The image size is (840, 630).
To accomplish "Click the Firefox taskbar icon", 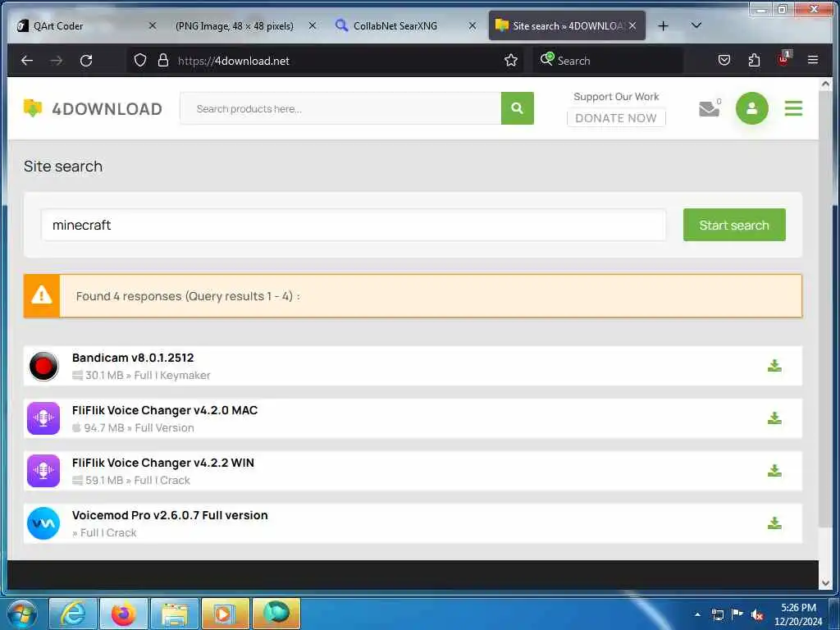I will coord(124,614).
